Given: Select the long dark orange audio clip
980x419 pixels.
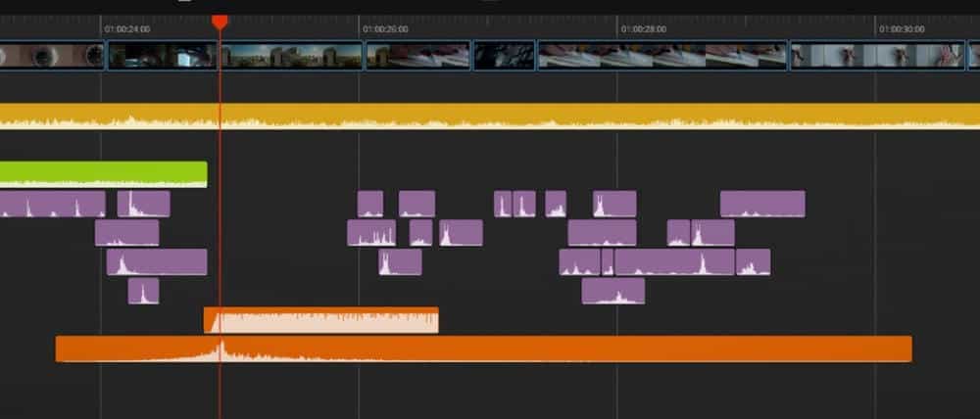Looking at the screenshot, I should click(x=484, y=349).
